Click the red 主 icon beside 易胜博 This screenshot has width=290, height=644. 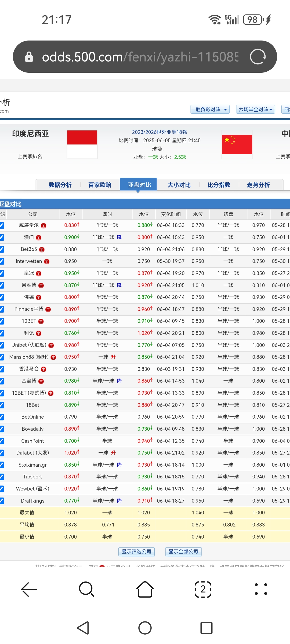click(41, 286)
